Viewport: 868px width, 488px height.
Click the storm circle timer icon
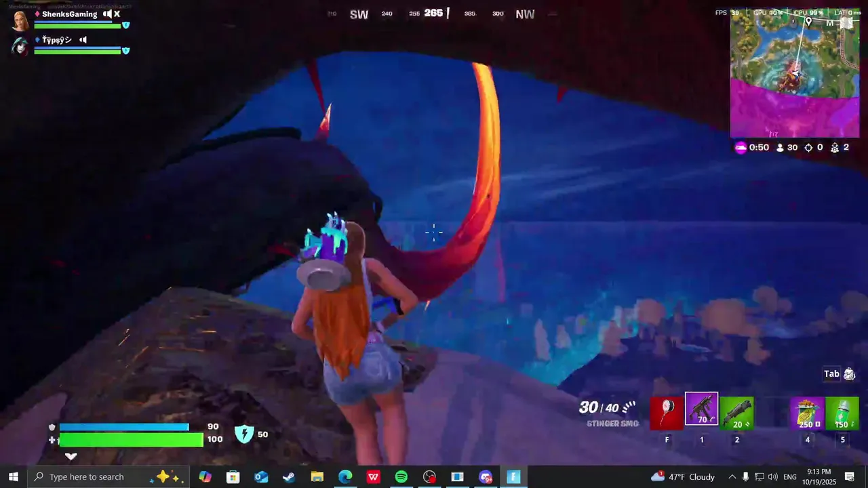point(741,147)
